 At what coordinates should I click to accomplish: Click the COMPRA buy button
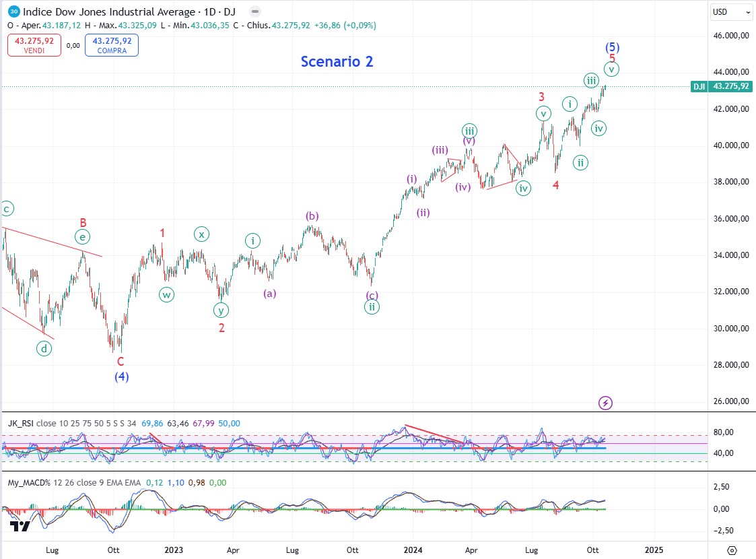112,45
